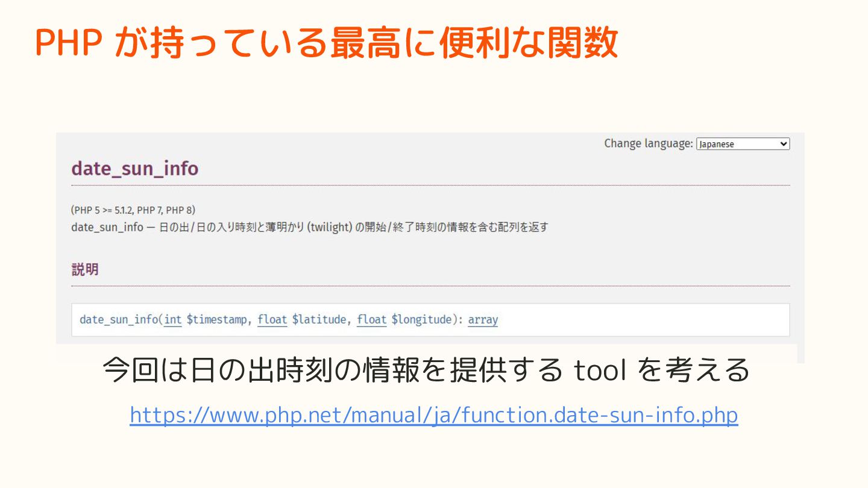This screenshot has height=488, width=868.
Task: Click the $latitude parameter in the signature
Action: (319, 320)
